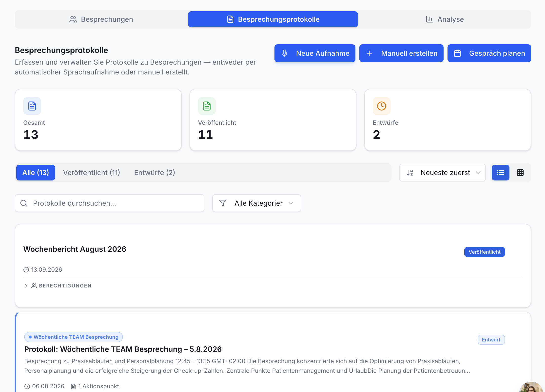Click the Veröffentlicht status badge

click(x=485, y=252)
